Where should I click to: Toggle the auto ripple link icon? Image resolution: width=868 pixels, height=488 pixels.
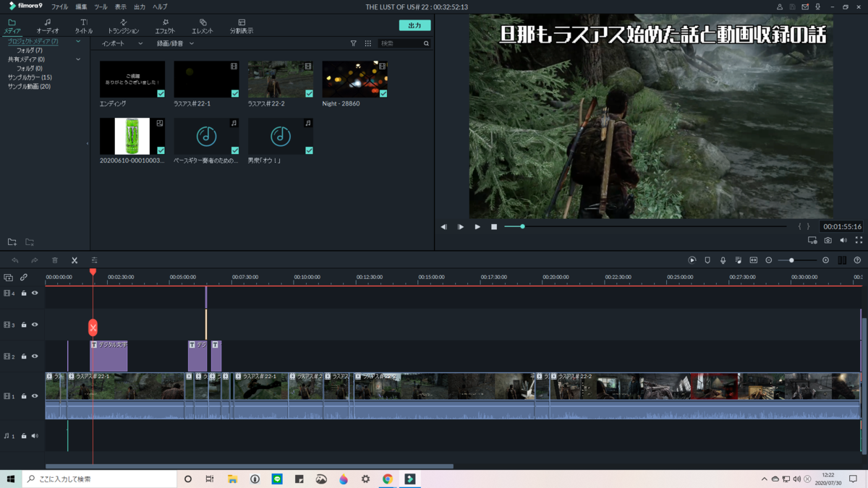(x=24, y=278)
